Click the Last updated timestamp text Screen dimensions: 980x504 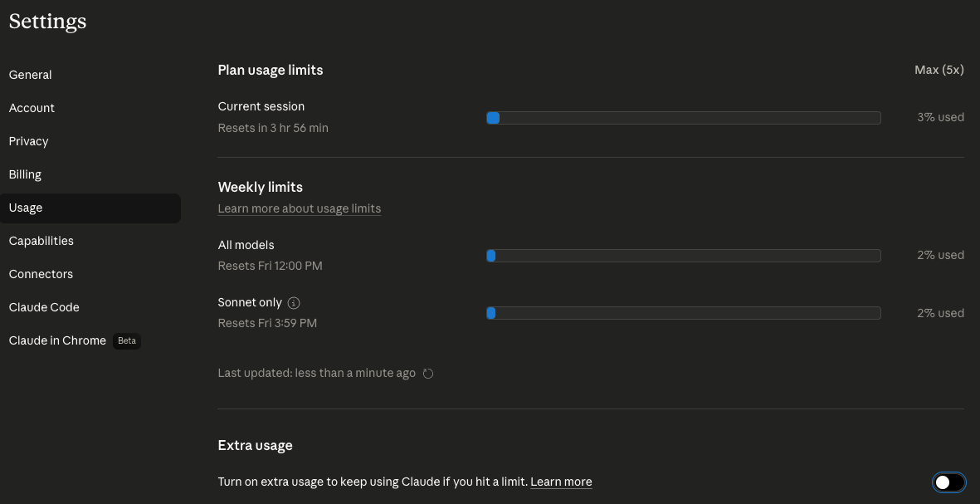pyautogui.click(x=317, y=374)
